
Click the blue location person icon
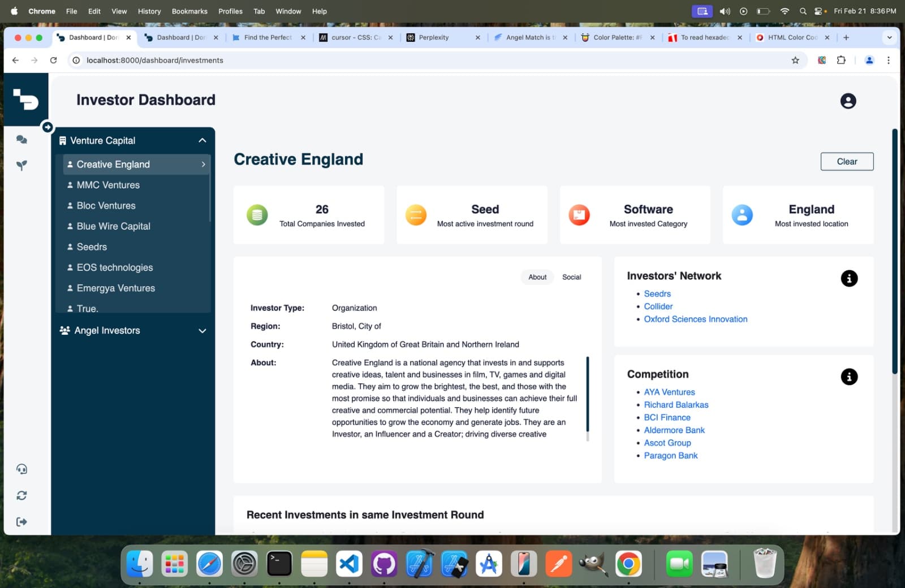[x=742, y=215]
